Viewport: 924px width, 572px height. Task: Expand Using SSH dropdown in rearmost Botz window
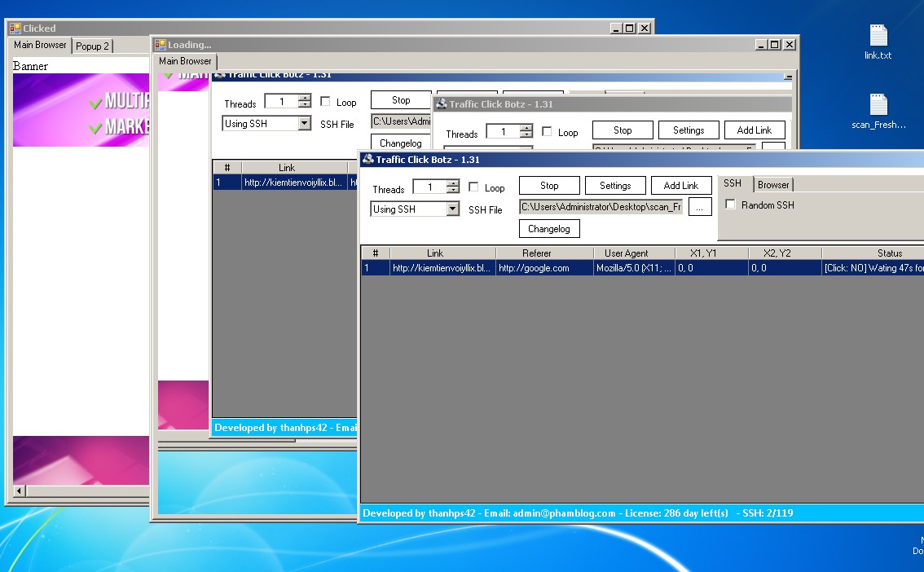pyautogui.click(x=304, y=124)
